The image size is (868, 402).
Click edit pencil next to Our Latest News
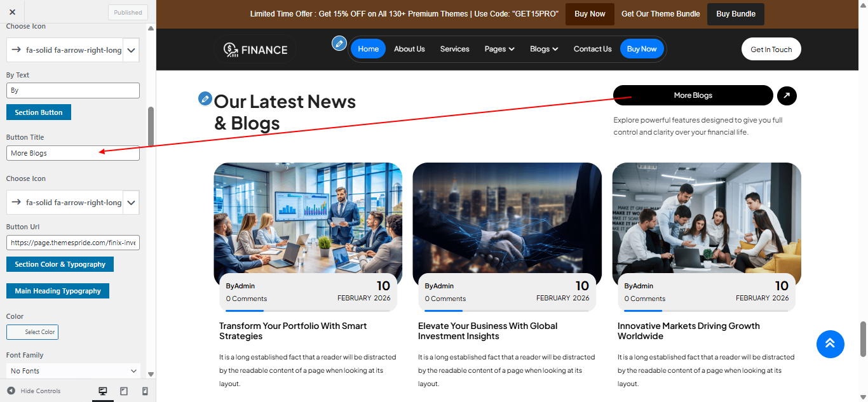click(x=205, y=98)
